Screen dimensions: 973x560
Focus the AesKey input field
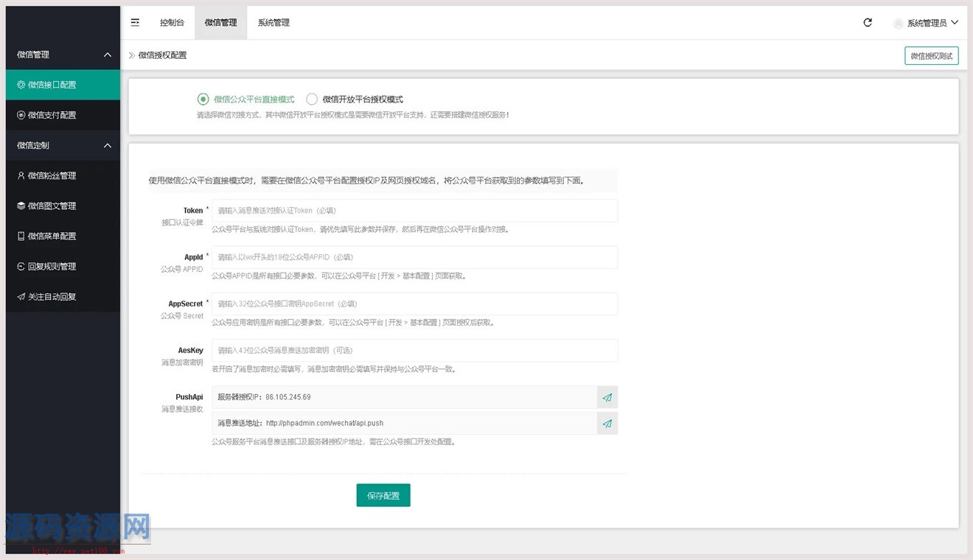414,351
